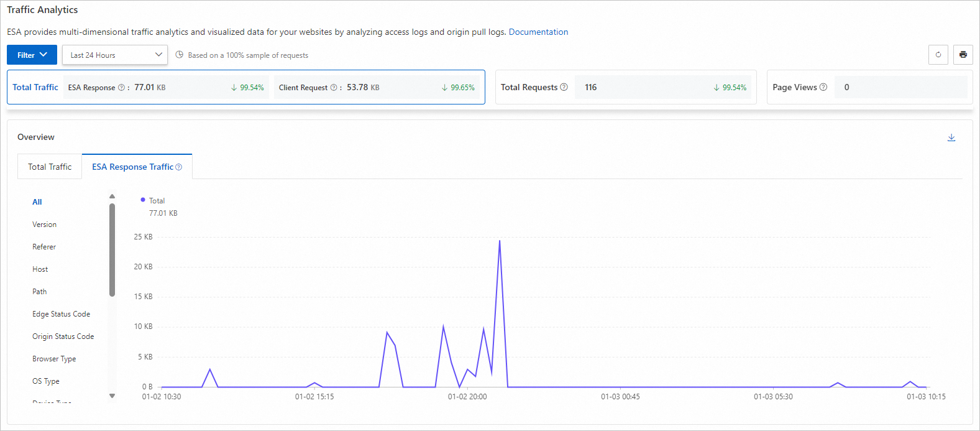Click the 01-03 00:45 axis label
Image resolution: width=980 pixels, height=431 pixels.
click(x=620, y=397)
